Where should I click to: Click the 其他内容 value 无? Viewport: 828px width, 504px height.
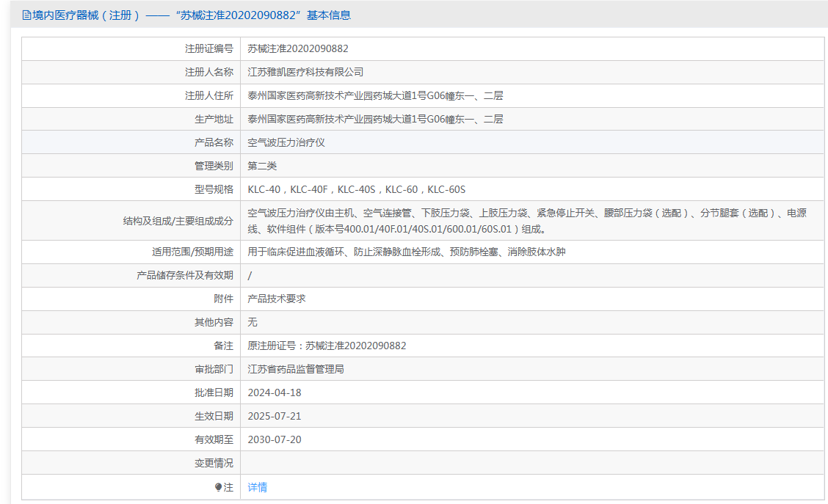(x=253, y=322)
